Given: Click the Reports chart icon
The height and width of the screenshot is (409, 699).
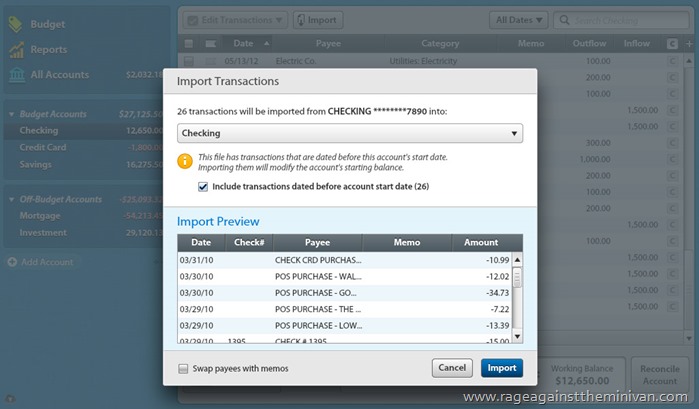Looking at the screenshot, I should 16,50.
